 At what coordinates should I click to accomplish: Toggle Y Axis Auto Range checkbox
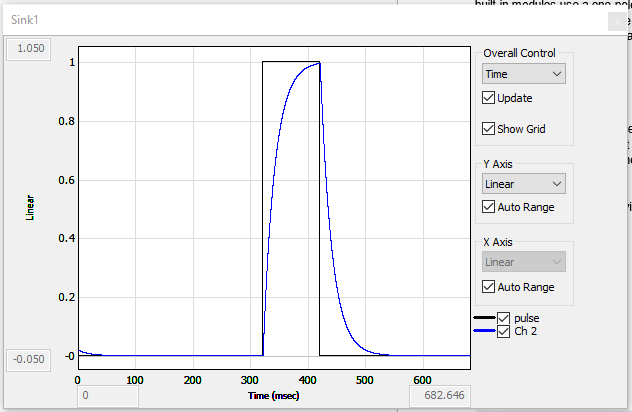coord(489,208)
